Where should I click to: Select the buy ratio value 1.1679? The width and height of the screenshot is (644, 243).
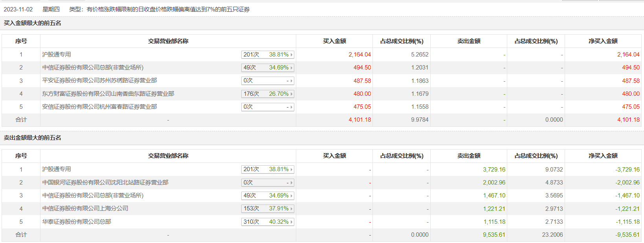coord(420,94)
